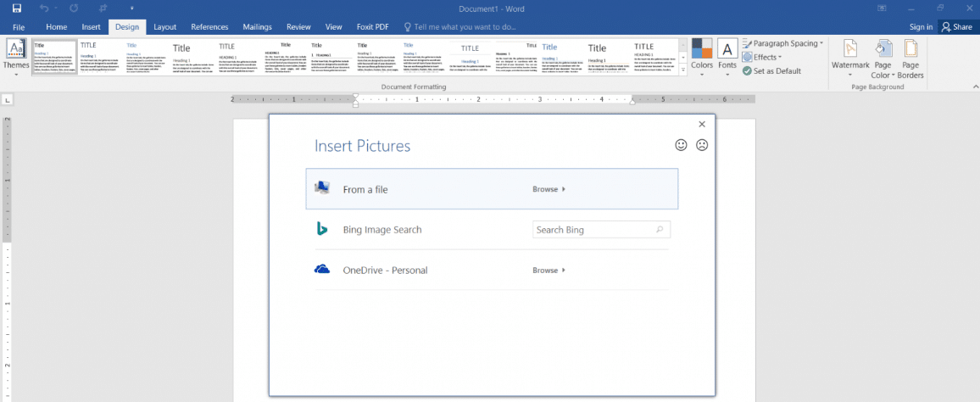Click the Save icon in title bar
The image size is (980, 402).
click(17, 8)
